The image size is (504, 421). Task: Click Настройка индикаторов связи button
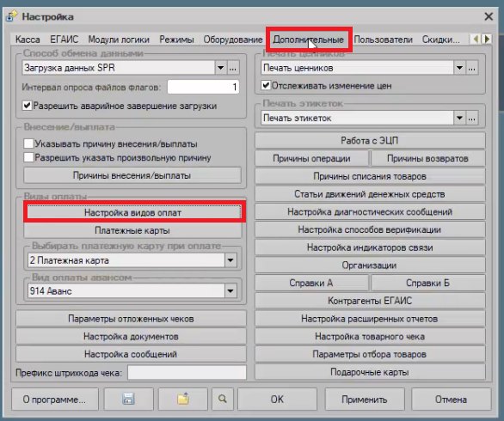coord(370,247)
